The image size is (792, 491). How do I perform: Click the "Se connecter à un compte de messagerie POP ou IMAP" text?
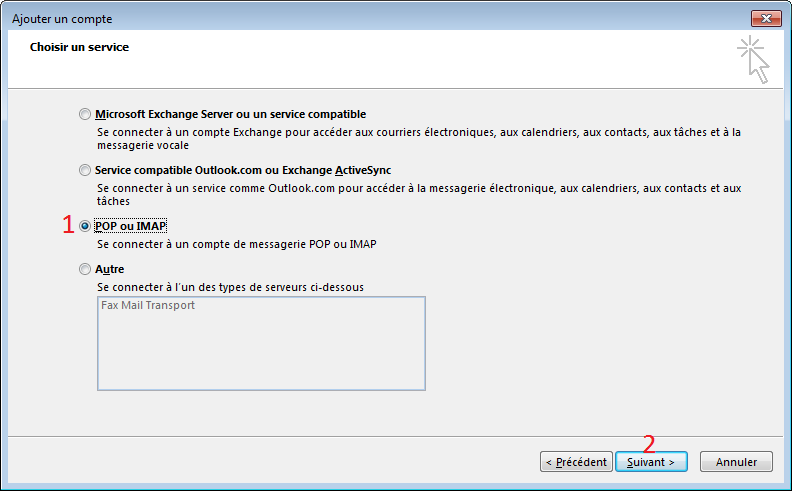coord(235,244)
